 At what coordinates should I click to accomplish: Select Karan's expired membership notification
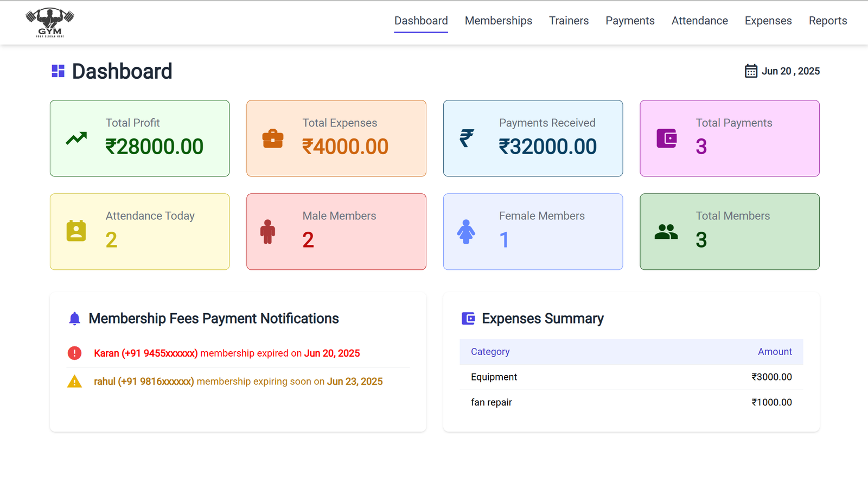click(227, 353)
